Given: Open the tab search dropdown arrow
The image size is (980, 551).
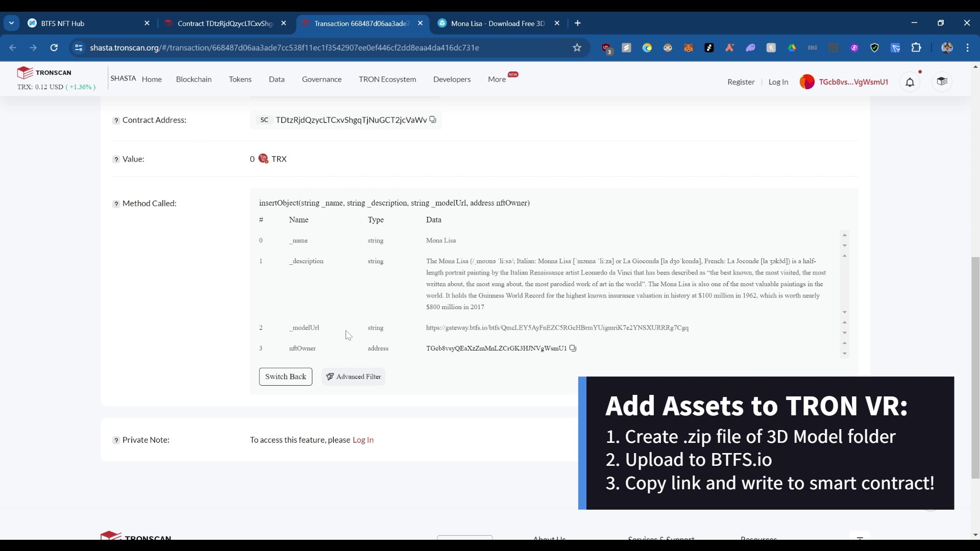Looking at the screenshot, I should [11, 23].
